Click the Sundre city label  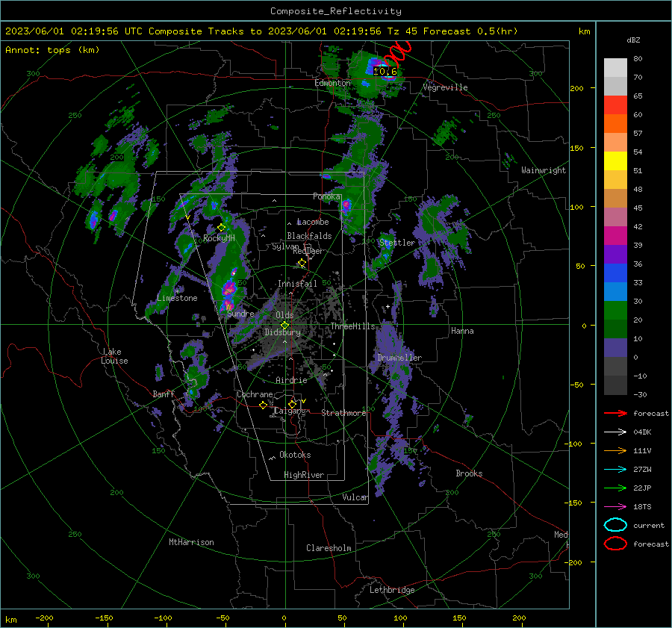click(x=241, y=314)
